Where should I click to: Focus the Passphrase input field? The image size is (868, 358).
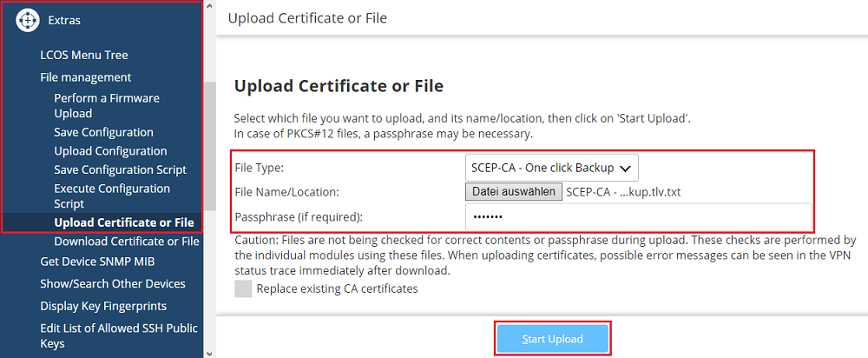pyautogui.click(x=638, y=216)
